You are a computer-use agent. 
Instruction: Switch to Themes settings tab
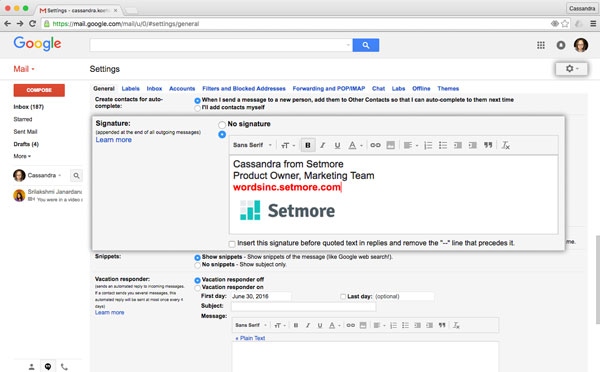448,88
